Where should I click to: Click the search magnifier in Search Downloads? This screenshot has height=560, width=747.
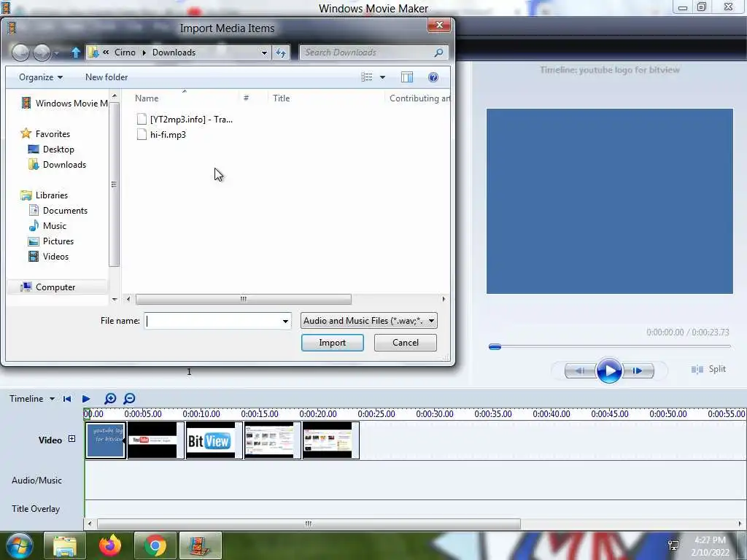click(x=438, y=52)
